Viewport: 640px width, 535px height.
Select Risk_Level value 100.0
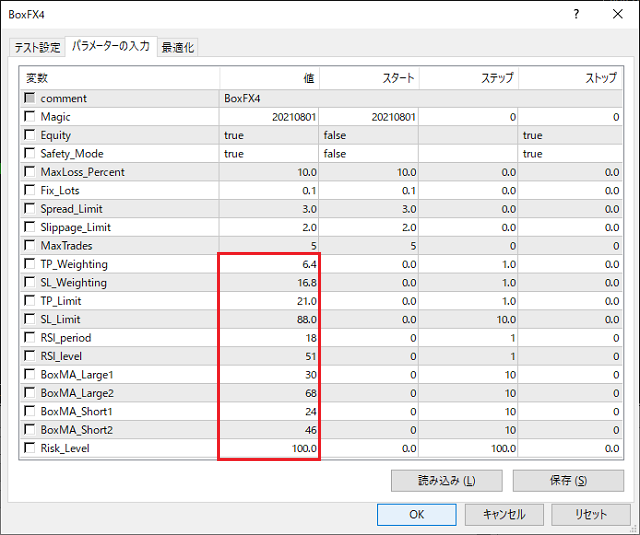pos(269,448)
